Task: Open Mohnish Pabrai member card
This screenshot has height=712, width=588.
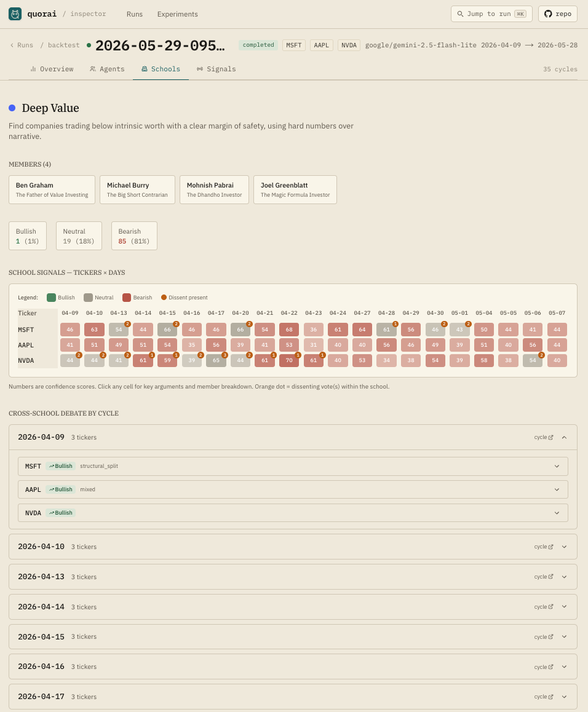Action: coord(214,190)
